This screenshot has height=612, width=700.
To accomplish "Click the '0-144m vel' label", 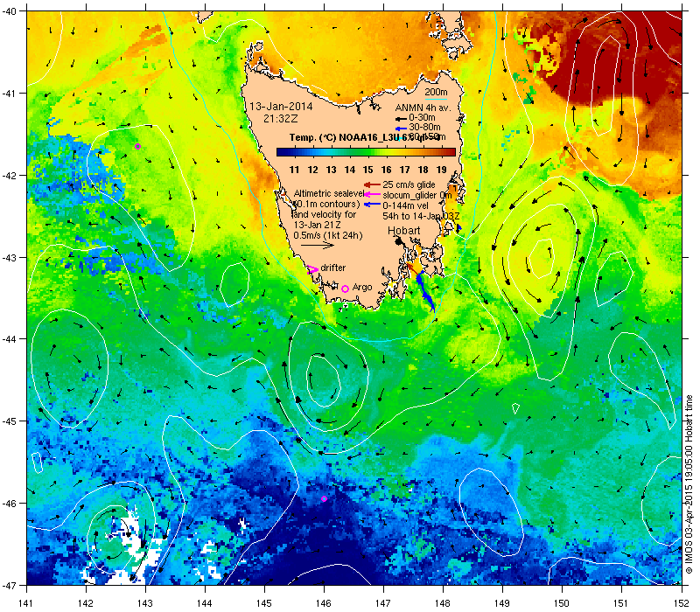I will tap(405, 205).
